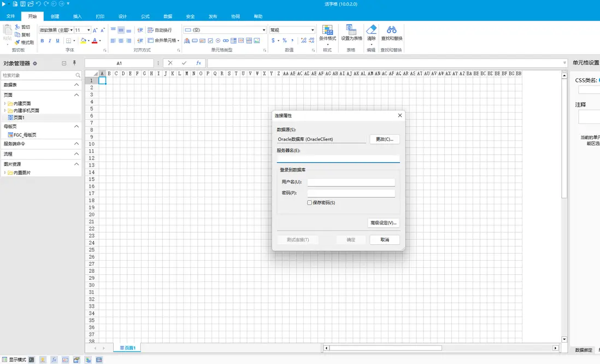
Task: Click the font color swatch icon
Action: (x=95, y=41)
